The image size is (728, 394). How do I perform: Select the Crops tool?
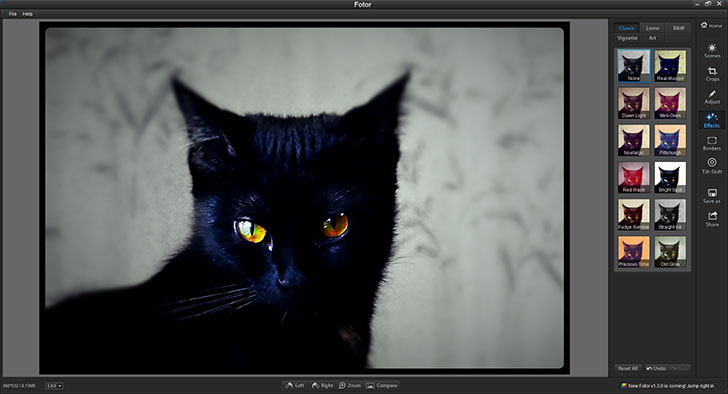tap(712, 74)
